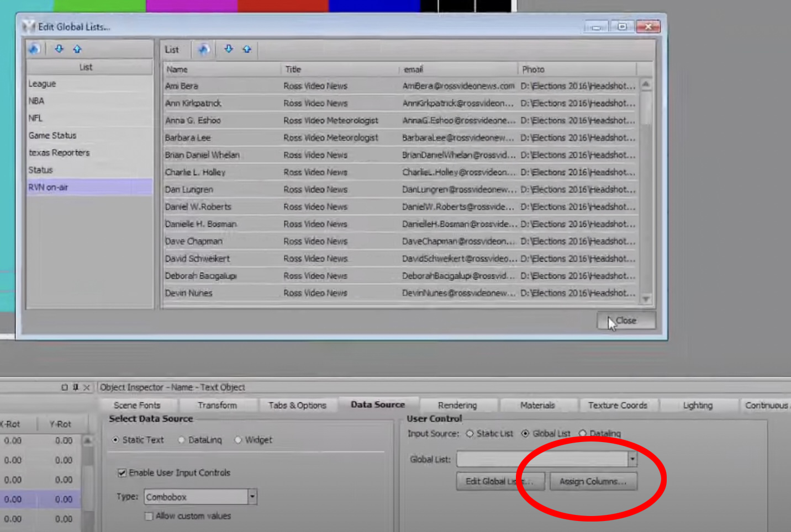Select the Devin Nunes row
This screenshot has height=532, width=791.
click(400, 293)
